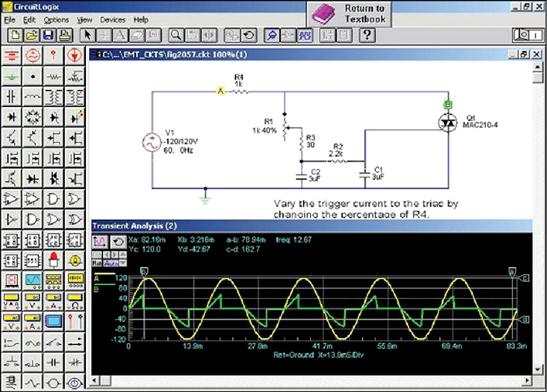
Task: Click the Save file toolbar icon
Action: click(x=48, y=35)
